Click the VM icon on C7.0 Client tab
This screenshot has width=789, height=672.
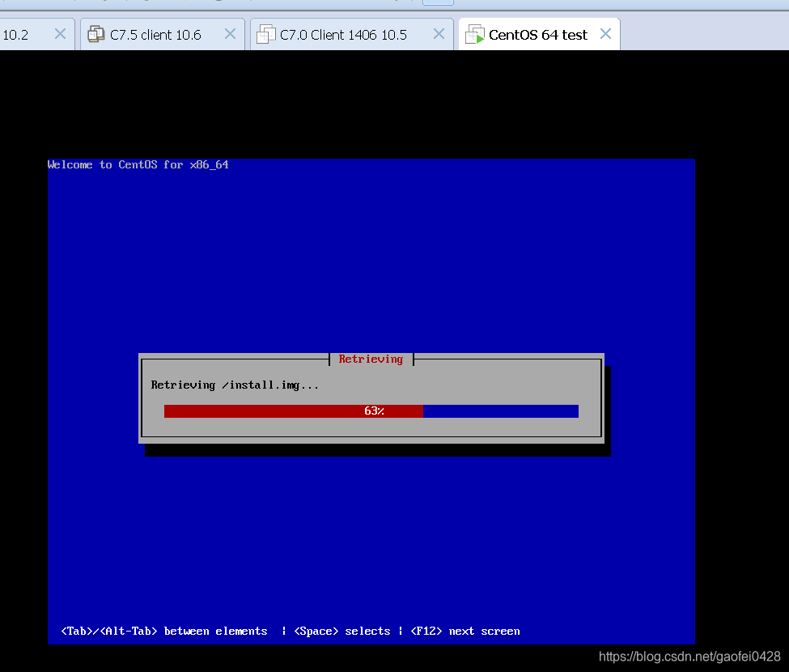click(265, 34)
